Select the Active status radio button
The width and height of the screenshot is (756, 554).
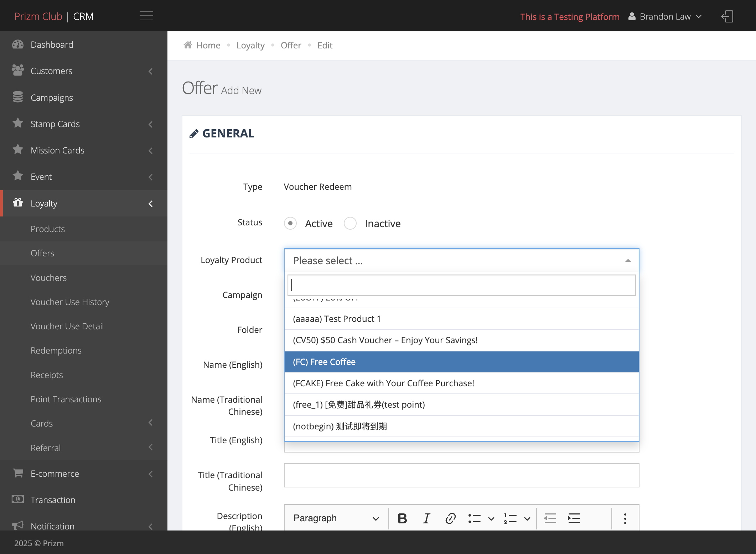[290, 223]
